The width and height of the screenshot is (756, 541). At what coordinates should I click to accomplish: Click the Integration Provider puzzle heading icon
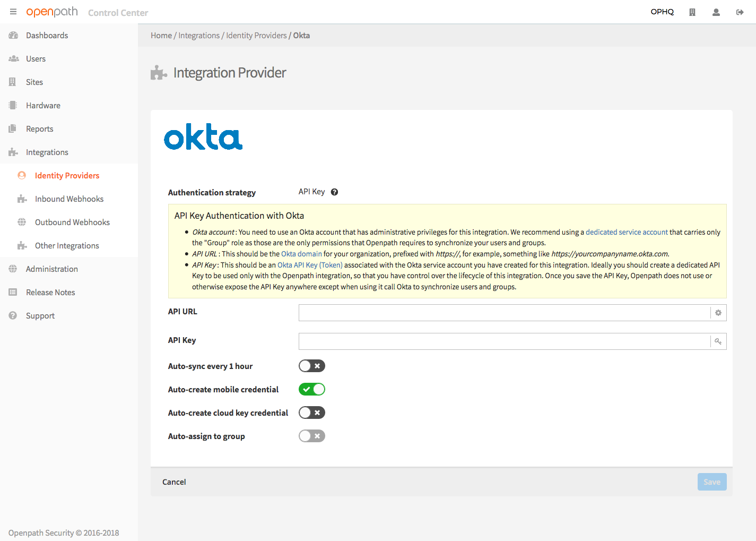159,73
